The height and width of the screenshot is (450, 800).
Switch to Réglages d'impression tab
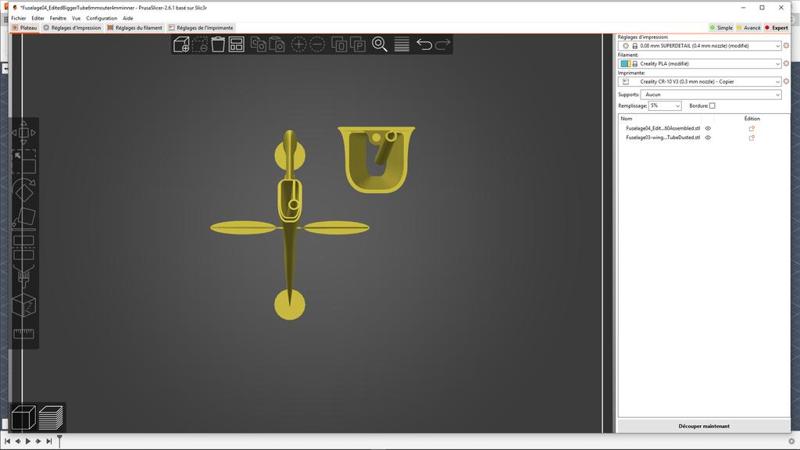pyautogui.click(x=72, y=28)
